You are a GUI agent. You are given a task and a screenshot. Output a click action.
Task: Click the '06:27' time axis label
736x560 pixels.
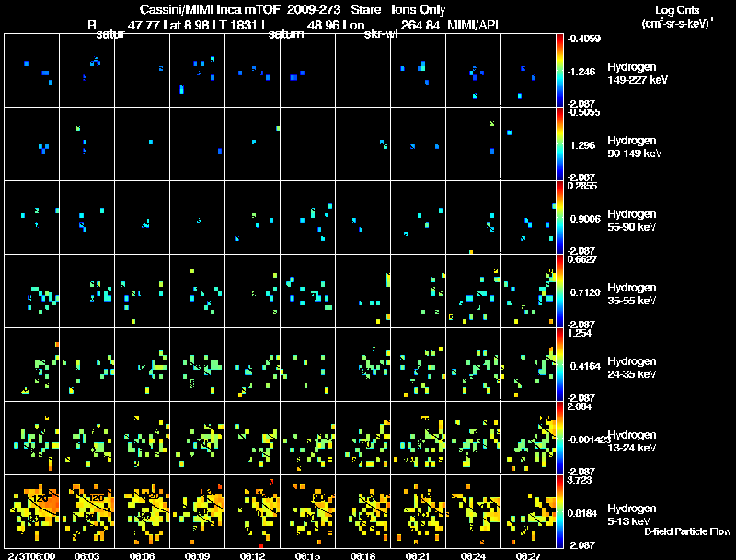coord(528,555)
